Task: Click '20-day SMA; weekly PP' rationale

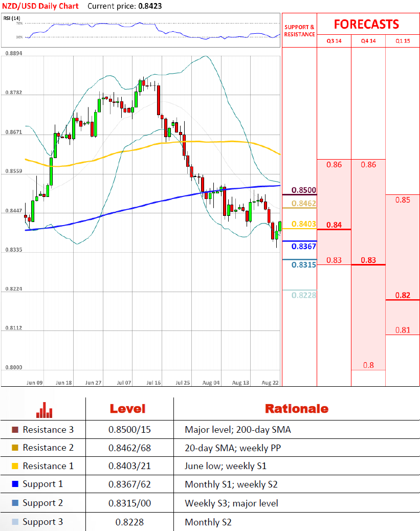Action: click(x=233, y=448)
